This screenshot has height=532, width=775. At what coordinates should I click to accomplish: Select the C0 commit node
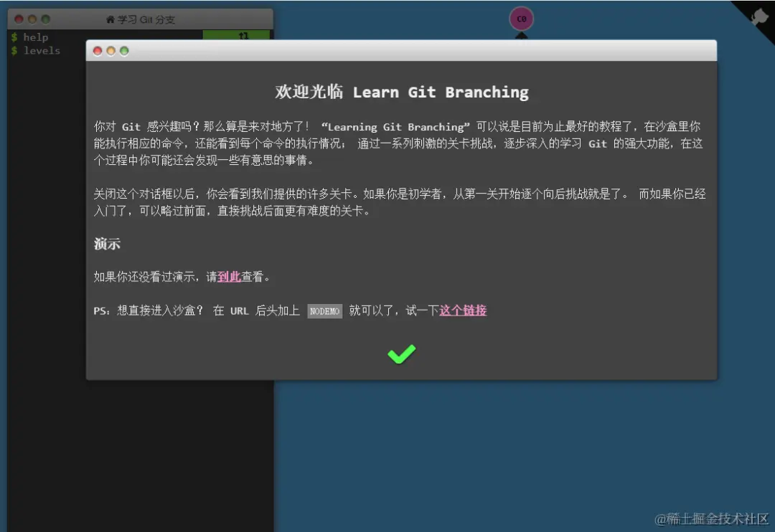[521, 19]
